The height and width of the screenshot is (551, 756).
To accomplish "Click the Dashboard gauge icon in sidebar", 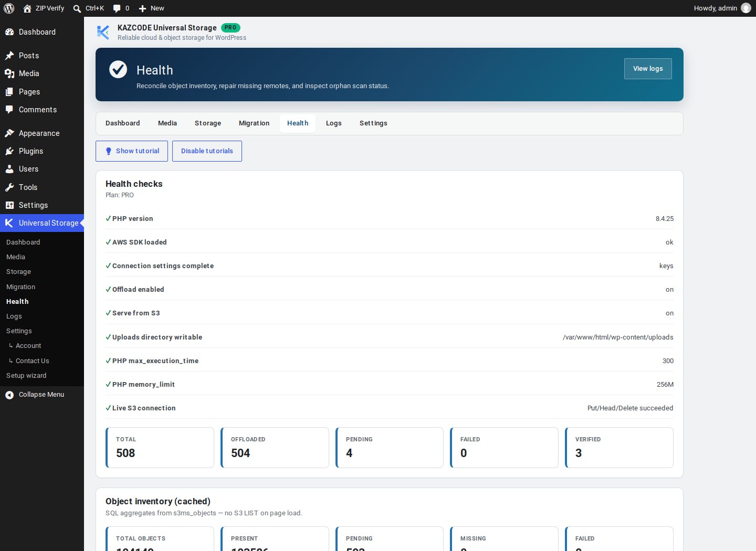I will 9,32.
